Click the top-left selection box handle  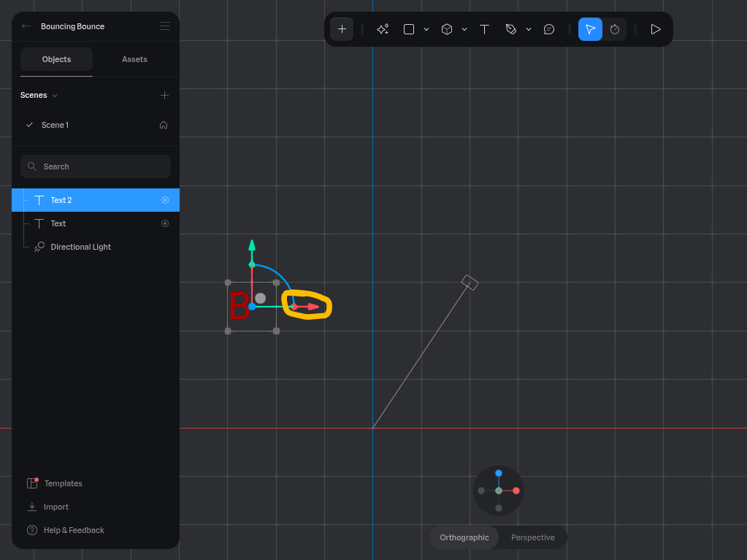[x=228, y=283]
